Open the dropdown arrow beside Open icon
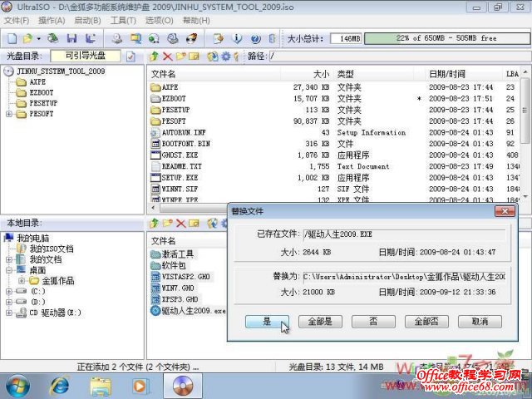Screen dimensions: 532x399 [x=38, y=38]
